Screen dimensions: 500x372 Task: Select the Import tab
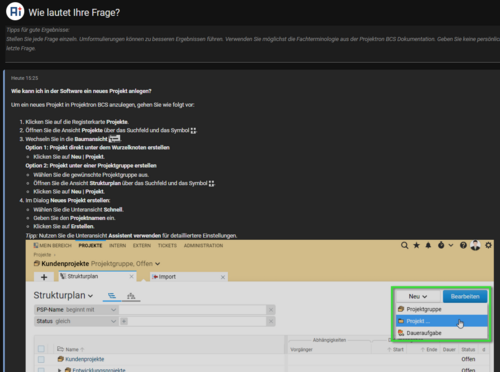[x=189, y=277]
